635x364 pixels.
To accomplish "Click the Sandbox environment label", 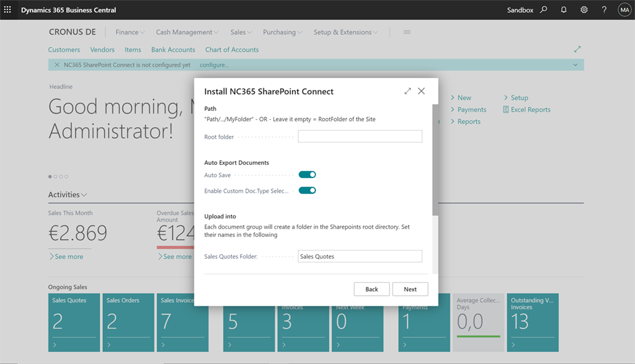I will [520, 10].
